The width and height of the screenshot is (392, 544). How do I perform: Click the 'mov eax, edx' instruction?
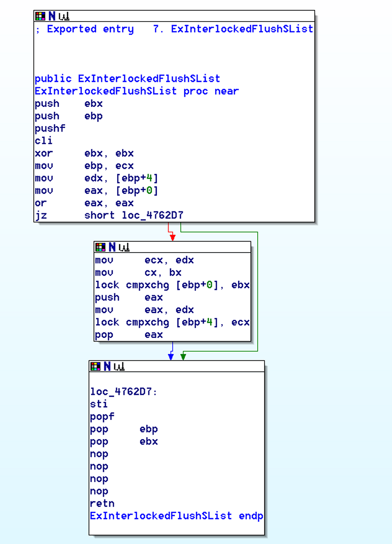(145, 310)
